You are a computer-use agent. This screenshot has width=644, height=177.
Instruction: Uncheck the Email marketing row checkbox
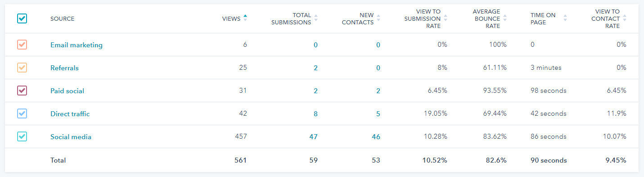[x=22, y=45]
